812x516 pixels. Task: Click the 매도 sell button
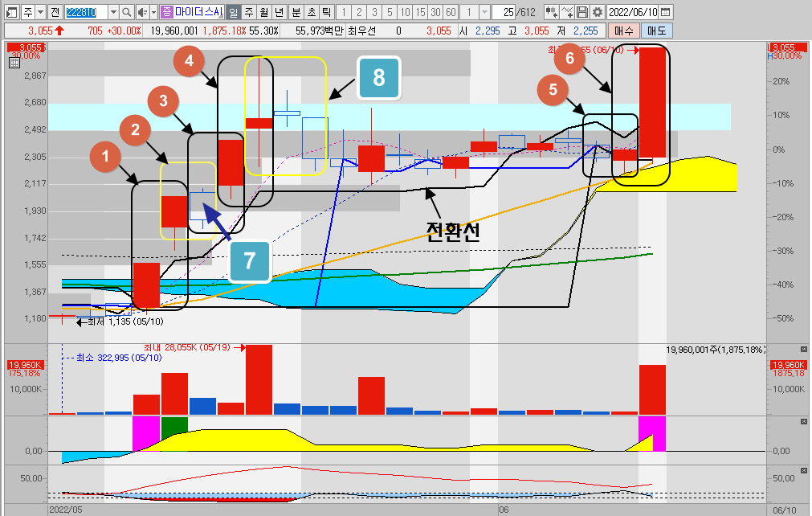657,31
